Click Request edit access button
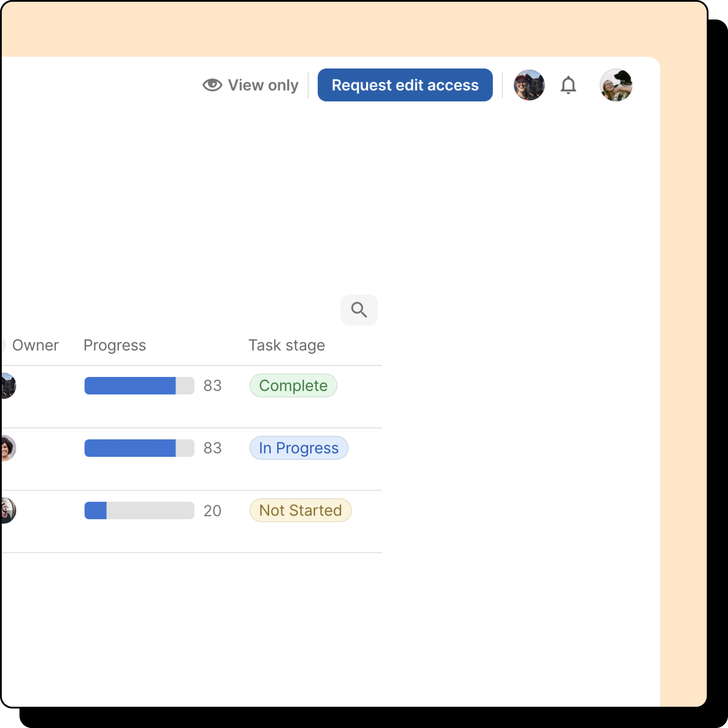 pyautogui.click(x=405, y=85)
